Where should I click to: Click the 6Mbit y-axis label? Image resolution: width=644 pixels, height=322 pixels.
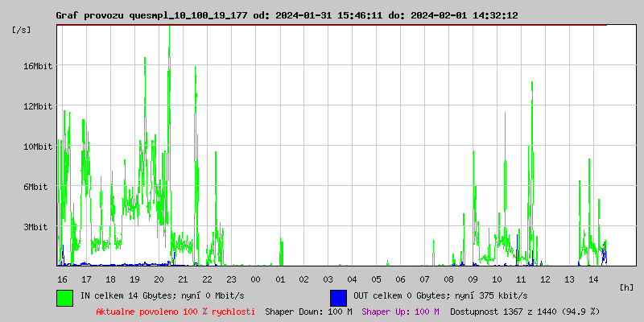pos(37,187)
